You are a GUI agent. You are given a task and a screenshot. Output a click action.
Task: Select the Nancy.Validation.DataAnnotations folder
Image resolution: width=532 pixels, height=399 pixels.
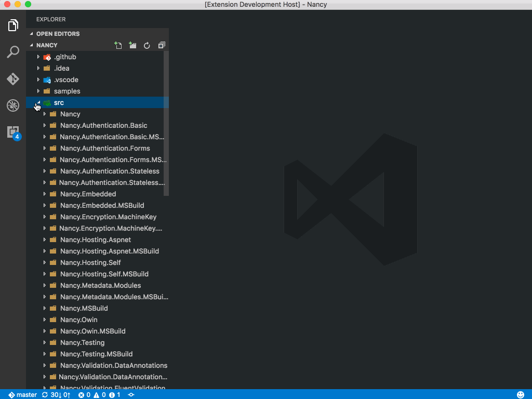point(97,365)
